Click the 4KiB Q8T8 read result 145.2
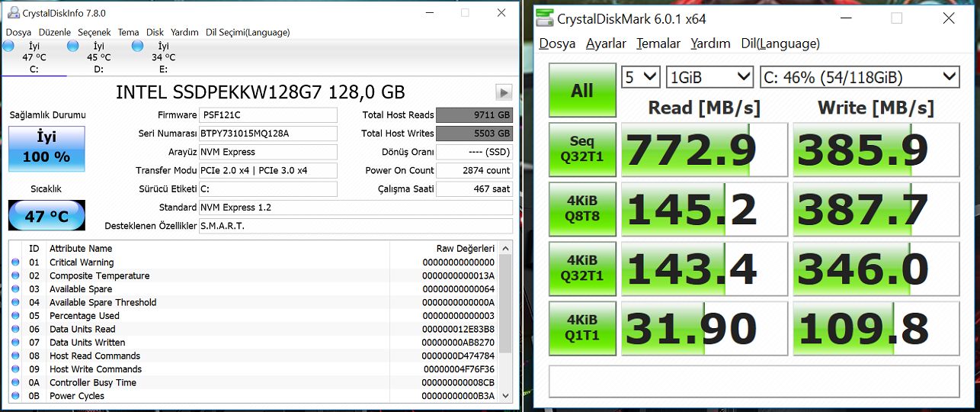 [x=705, y=209]
